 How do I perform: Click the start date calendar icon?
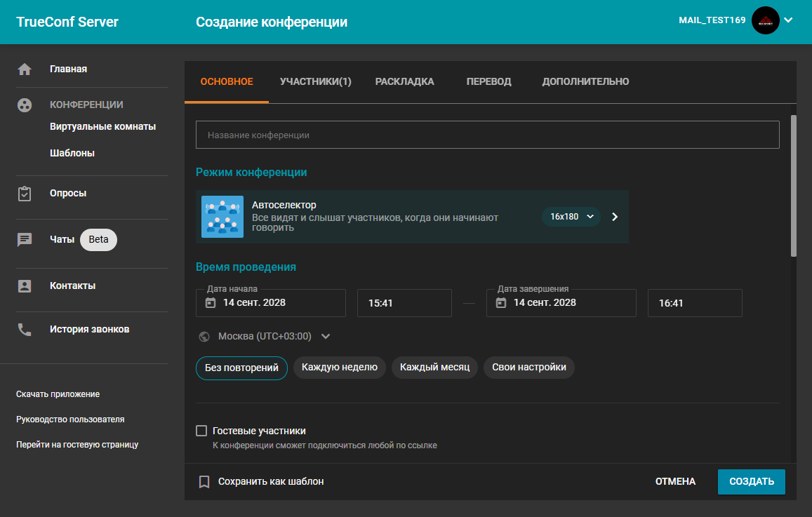tap(210, 303)
